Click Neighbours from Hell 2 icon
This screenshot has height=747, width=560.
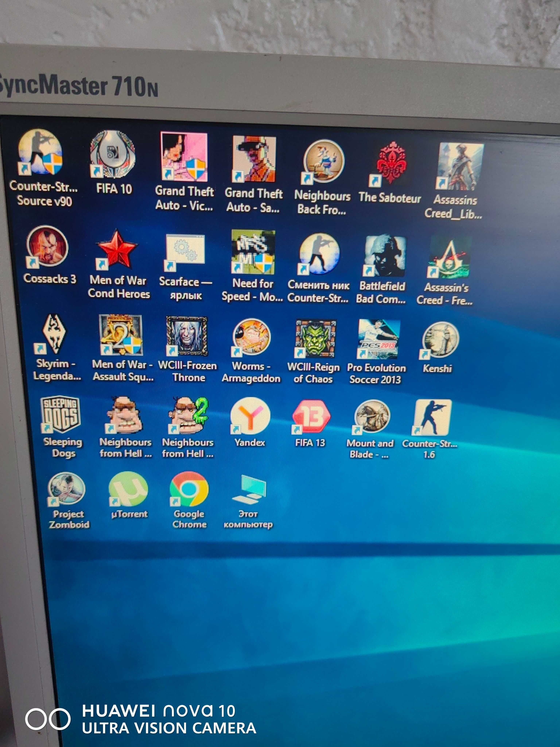click(188, 415)
